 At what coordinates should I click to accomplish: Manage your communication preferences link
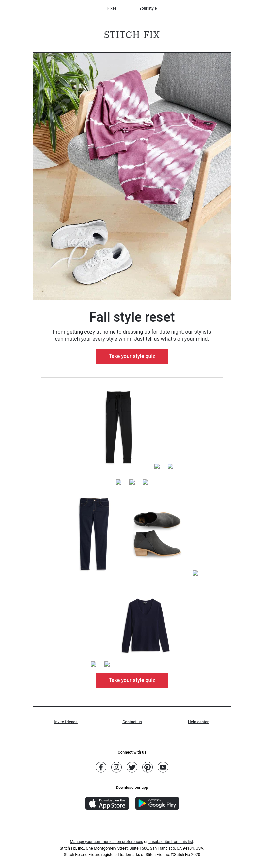106,841
